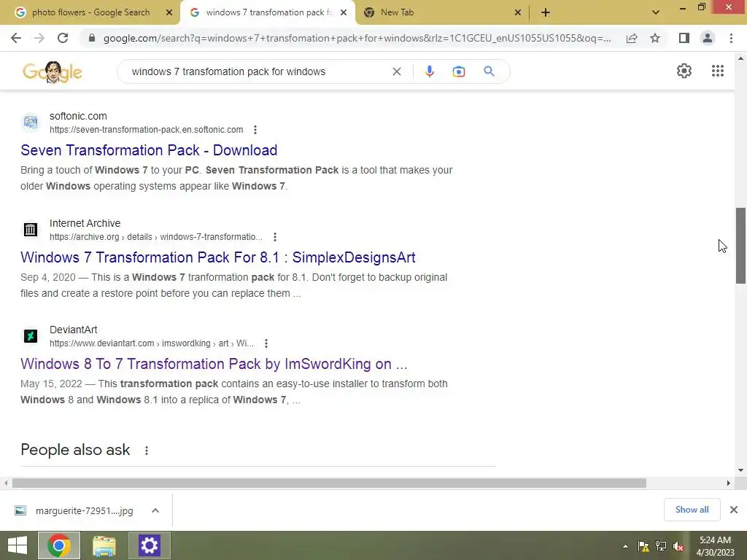Submit search with magnifier icon
Image resolution: width=747 pixels, height=560 pixels.
pyautogui.click(x=489, y=71)
